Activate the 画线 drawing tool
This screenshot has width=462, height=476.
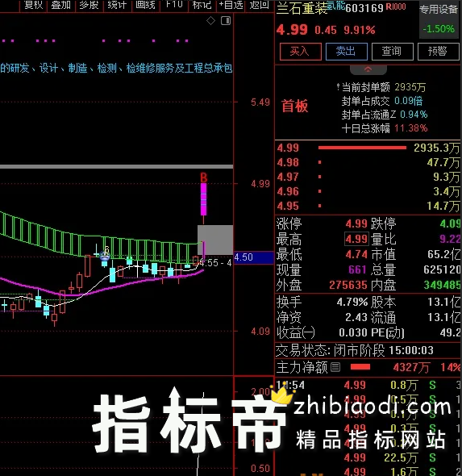145,5
